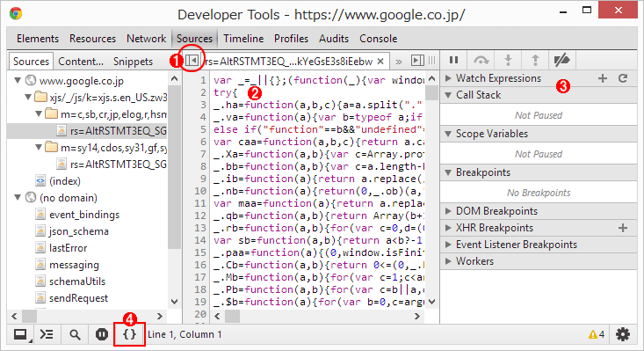This screenshot has width=644, height=351.
Task: Click the navigator vertical scrollbar down arrow
Action: click(175, 302)
